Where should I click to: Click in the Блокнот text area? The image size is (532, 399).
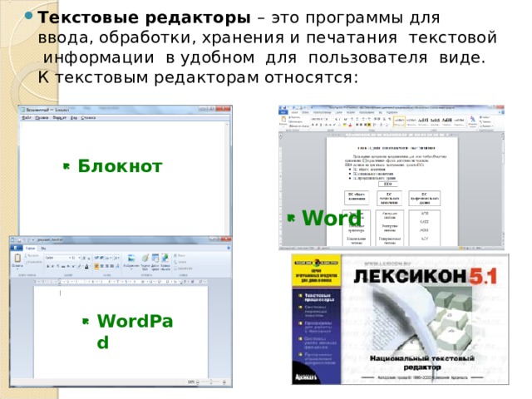pyautogui.click(x=123, y=178)
